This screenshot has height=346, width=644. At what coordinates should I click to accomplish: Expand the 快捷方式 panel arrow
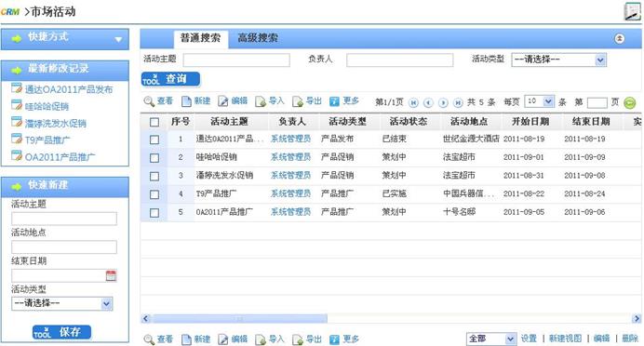(x=118, y=39)
